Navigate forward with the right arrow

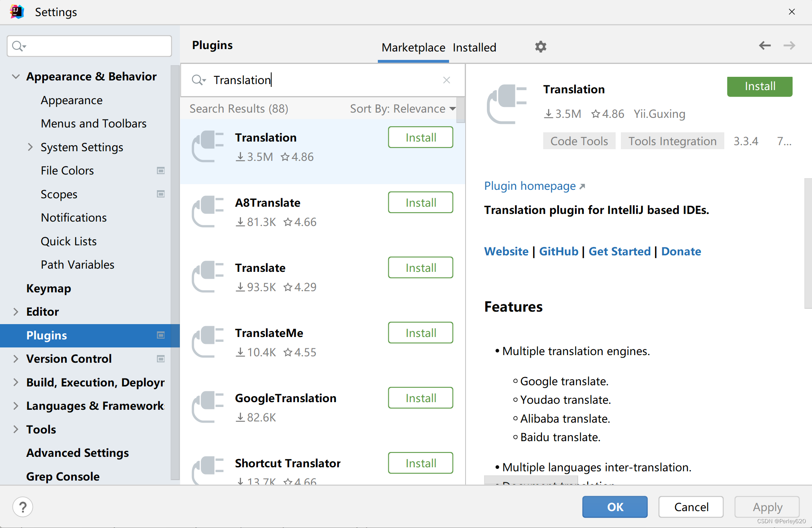[x=789, y=45]
